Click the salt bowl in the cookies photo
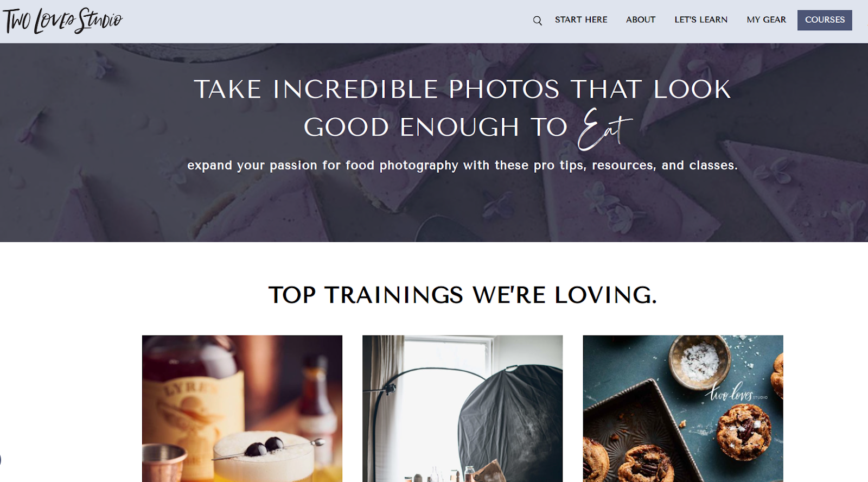 pyautogui.click(x=700, y=361)
